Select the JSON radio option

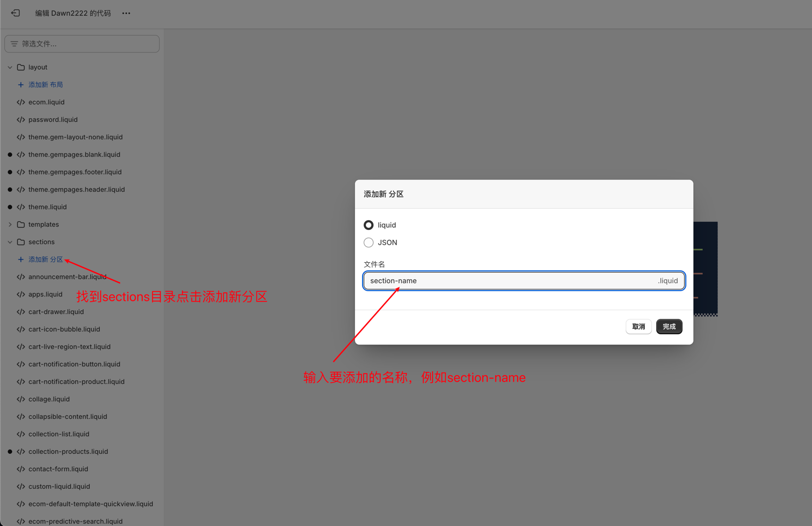pos(369,243)
